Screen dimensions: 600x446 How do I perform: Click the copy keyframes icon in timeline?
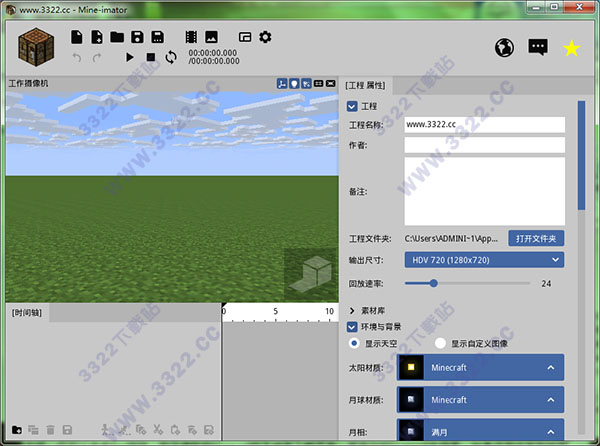click(x=140, y=430)
